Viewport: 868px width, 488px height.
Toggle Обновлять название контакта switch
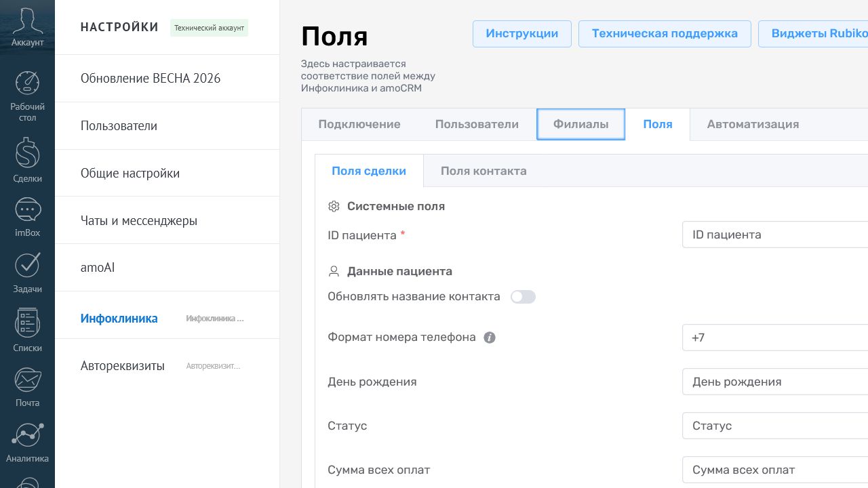[523, 297]
